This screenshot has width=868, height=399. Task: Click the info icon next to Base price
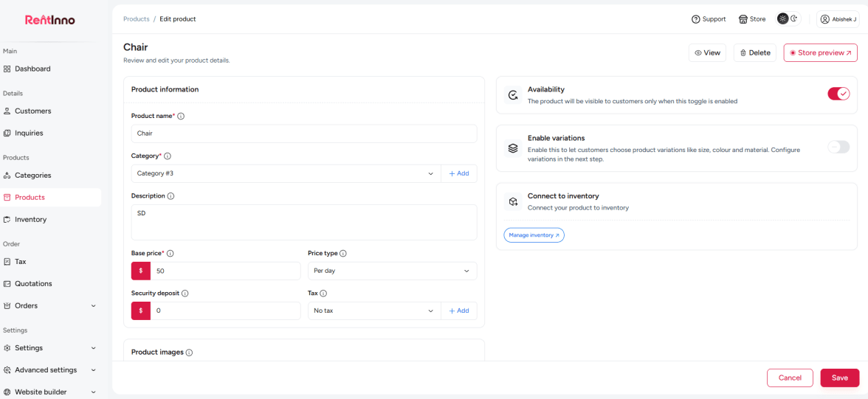[x=170, y=254]
